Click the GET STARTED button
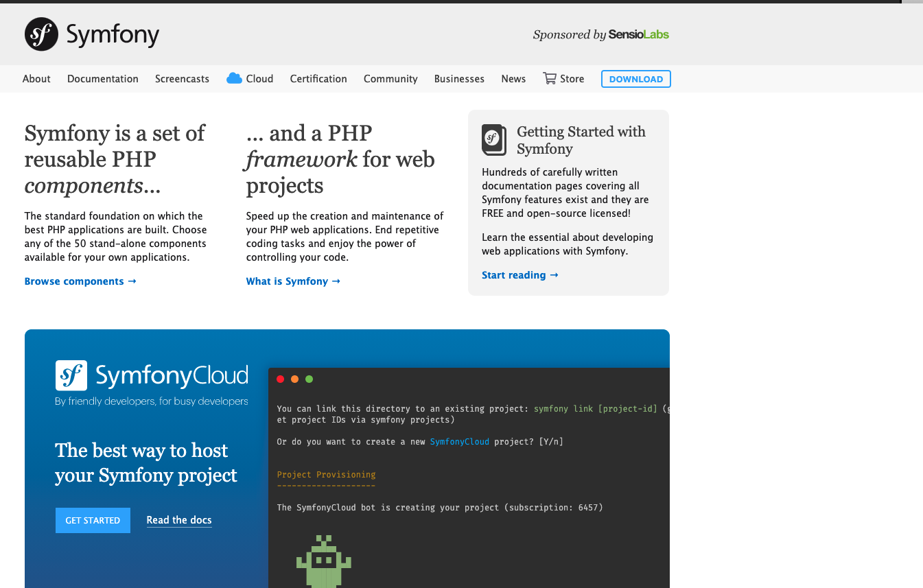 pos(93,520)
